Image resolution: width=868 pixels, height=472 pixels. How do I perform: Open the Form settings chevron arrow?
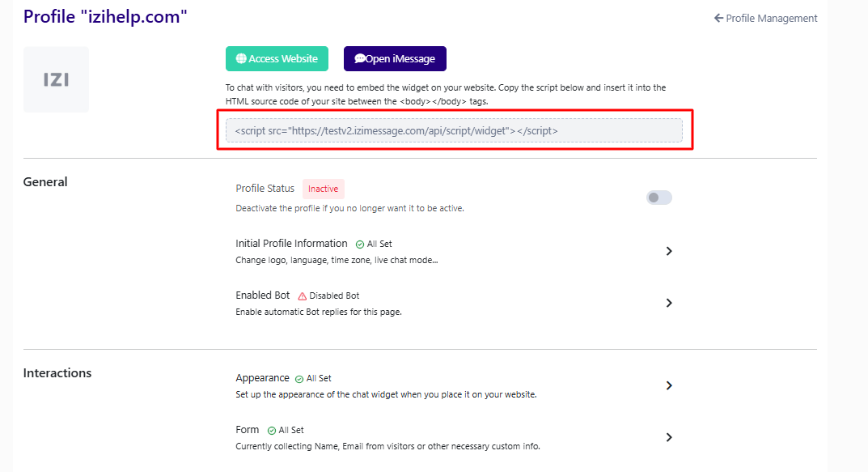coord(669,437)
